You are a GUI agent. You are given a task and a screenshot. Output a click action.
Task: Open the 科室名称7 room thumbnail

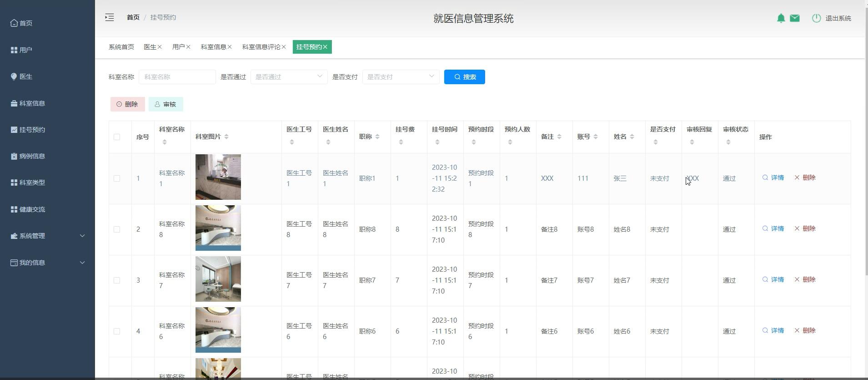218,279
